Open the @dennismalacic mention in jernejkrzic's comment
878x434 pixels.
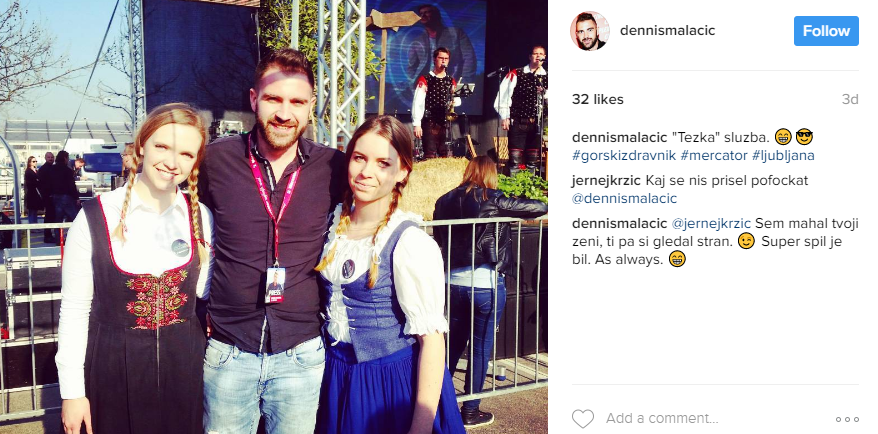[624, 198]
